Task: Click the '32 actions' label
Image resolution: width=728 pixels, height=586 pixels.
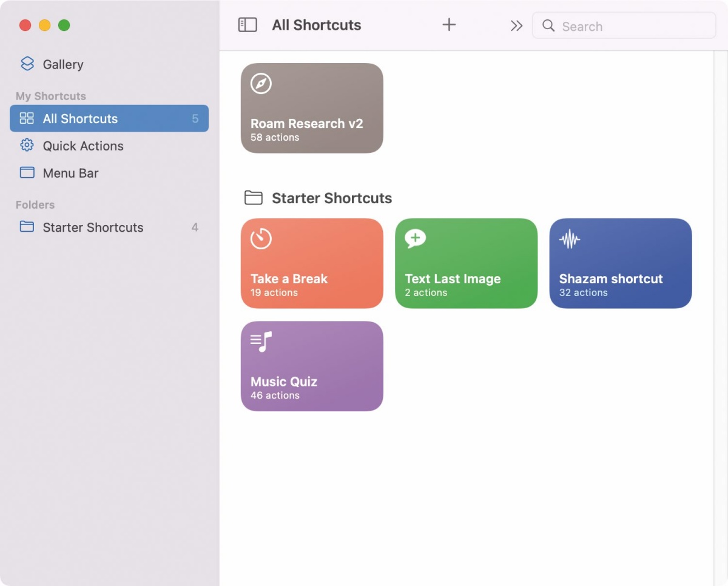Action: click(584, 292)
